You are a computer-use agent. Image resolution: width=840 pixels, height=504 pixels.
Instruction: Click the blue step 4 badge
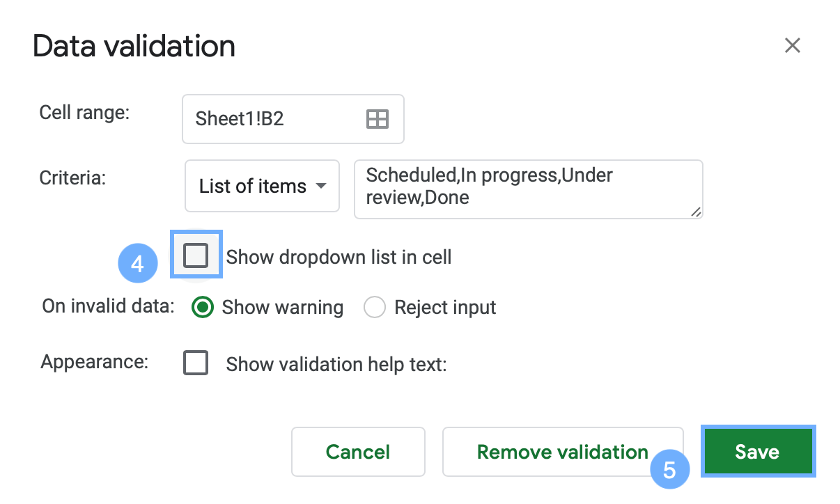137,264
